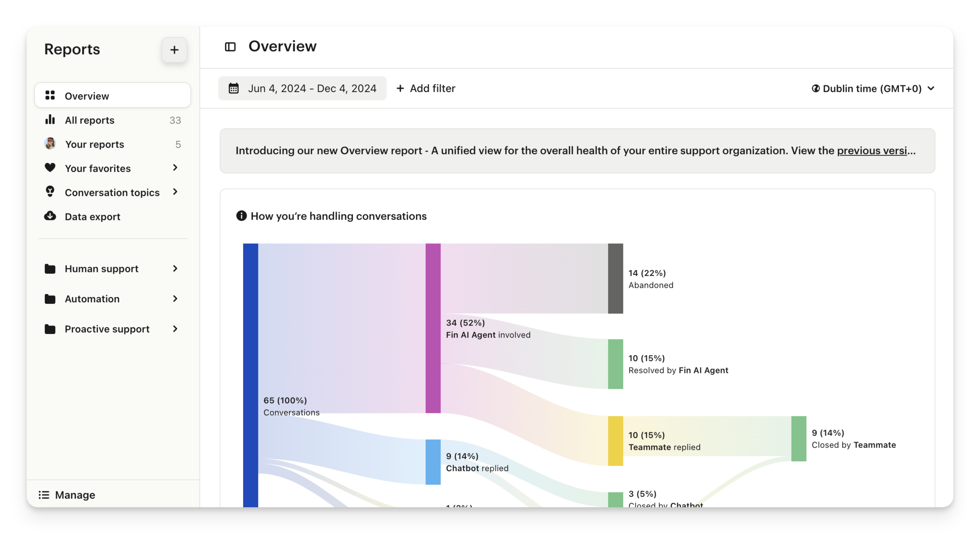Open the previous version link
The height and width of the screenshot is (534, 980).
point(873,151)
